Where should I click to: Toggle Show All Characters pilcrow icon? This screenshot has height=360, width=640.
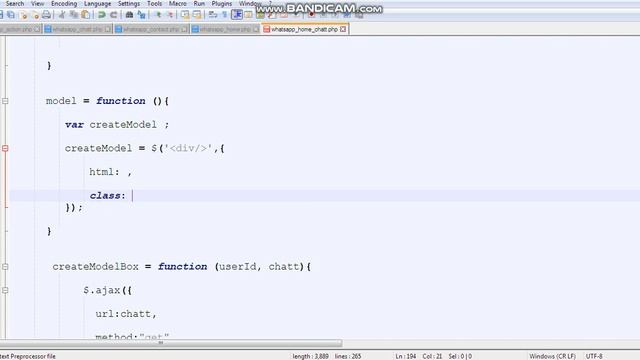(224, 15)
